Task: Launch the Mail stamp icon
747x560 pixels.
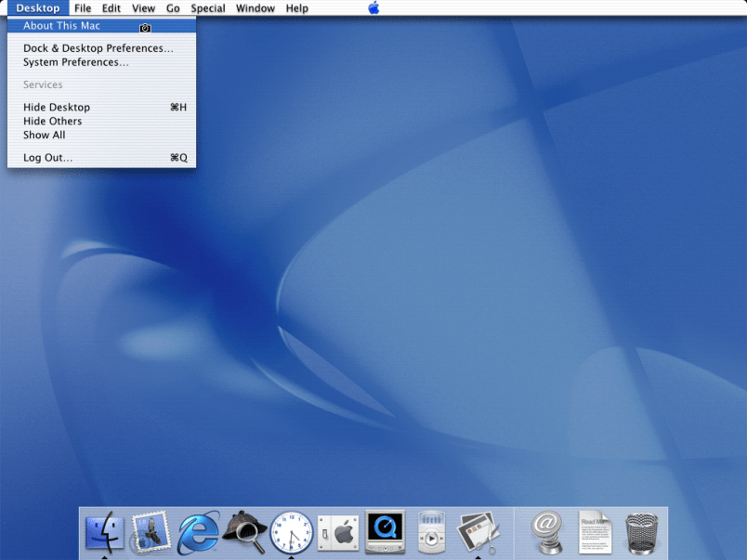Action: [x=151, y=533]
